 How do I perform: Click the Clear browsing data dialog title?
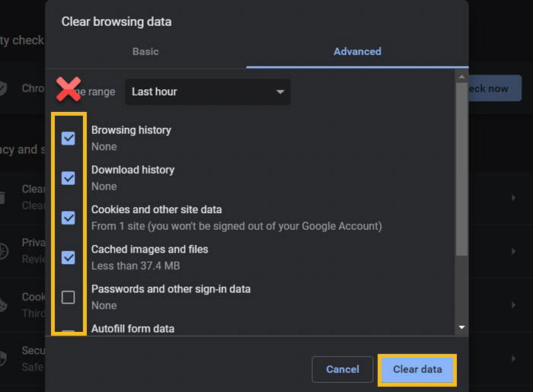[116, 22]
